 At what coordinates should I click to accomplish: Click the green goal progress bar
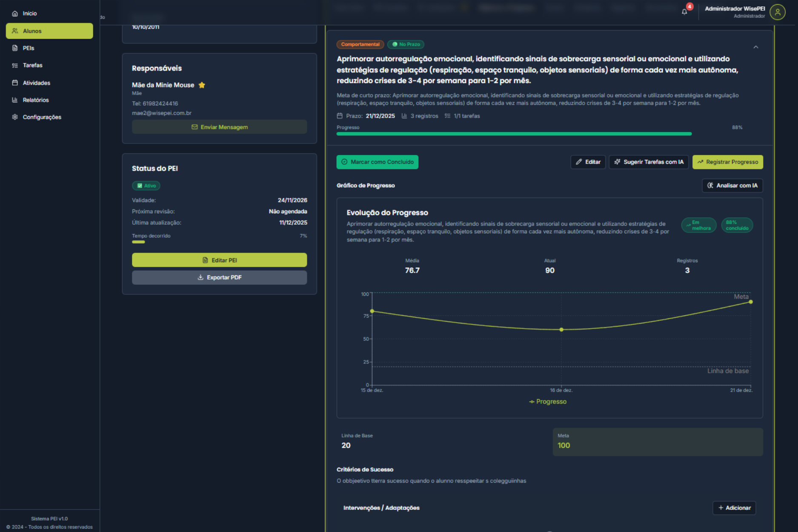click(x=514, y=134)
